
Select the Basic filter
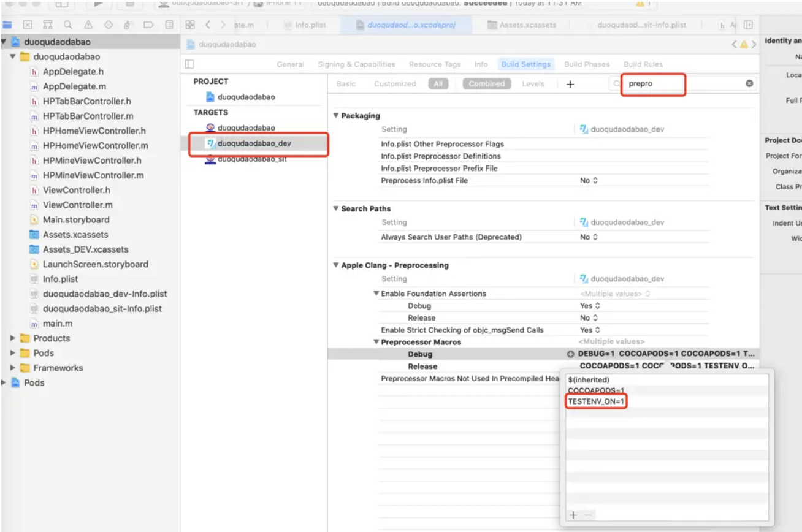(x=346, y=84)
